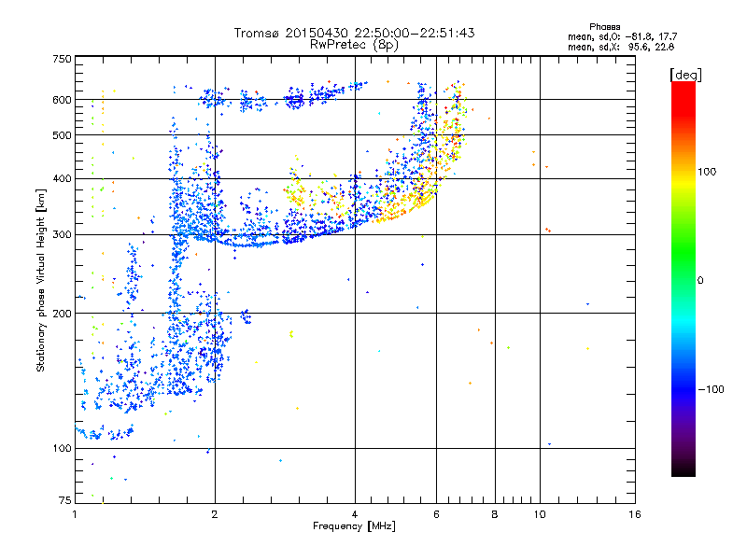
Task: Click the x-axis '4' tick label
Action: (x=355, y=514)
